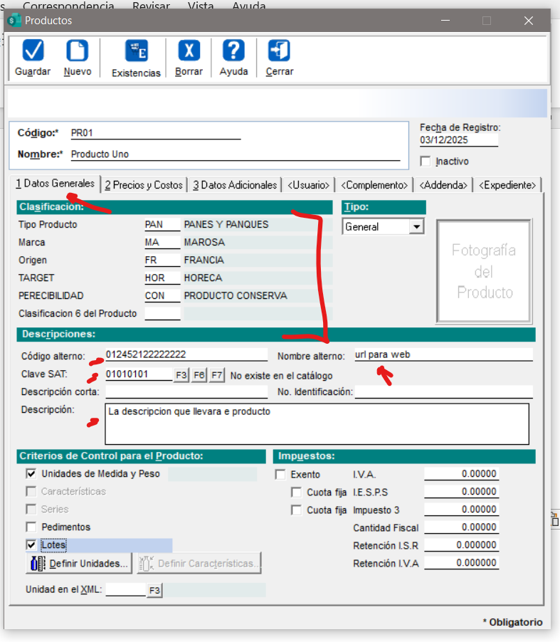Viewport: 560px width, 642px height.
Task: Click the Retención I.S.R value field
Action: [461, 545]
